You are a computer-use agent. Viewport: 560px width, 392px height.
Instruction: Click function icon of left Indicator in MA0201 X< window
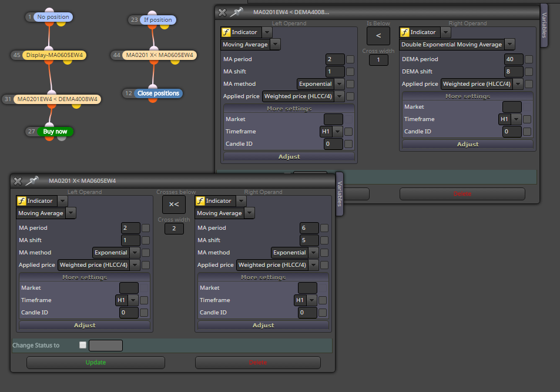pyautogui.click(x=22, y=201)
